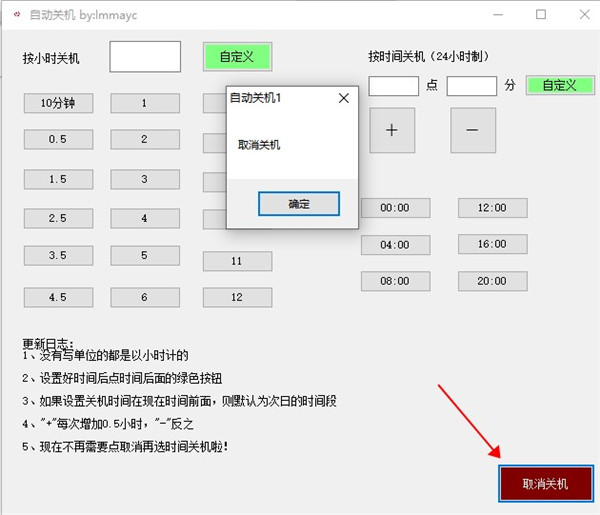This screenshot has height=515, width=600.
Task: Close the 自动关机1 dialog with X
Action: click(x=344, y=98)
